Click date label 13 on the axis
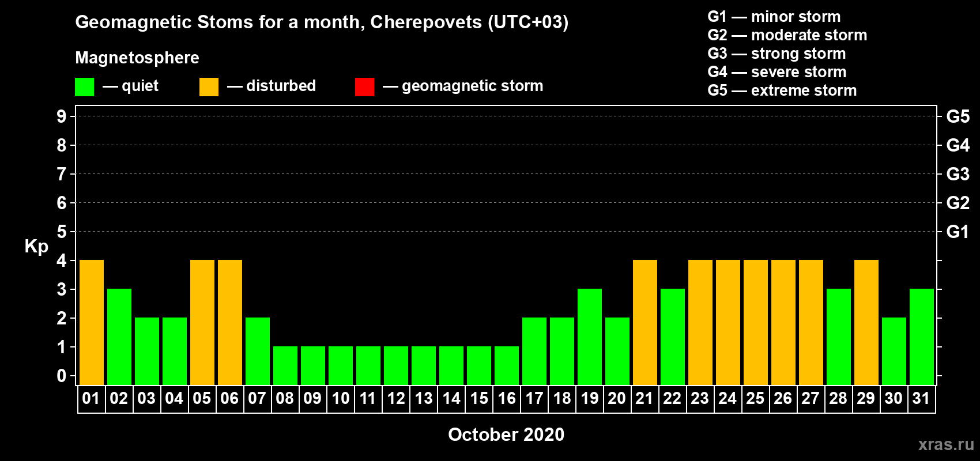Viewport: 980px width, 461px height. pyautogui.click(x=423, y=398)
